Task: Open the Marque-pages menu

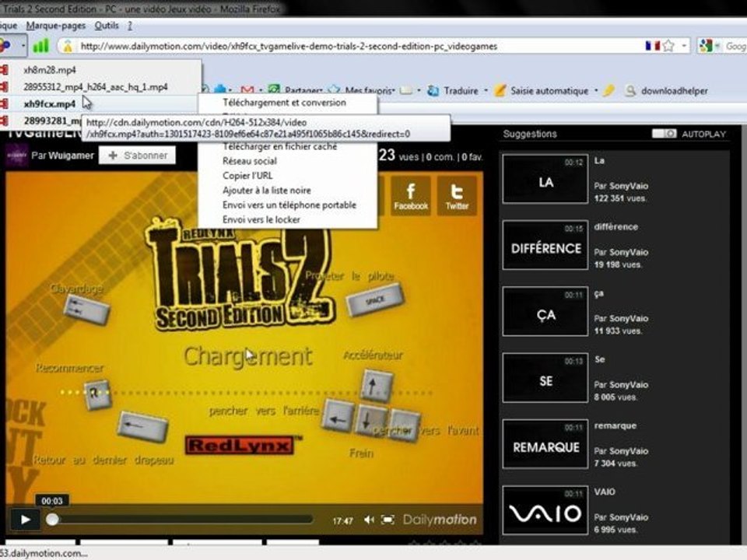Action: tap(56, 26)
